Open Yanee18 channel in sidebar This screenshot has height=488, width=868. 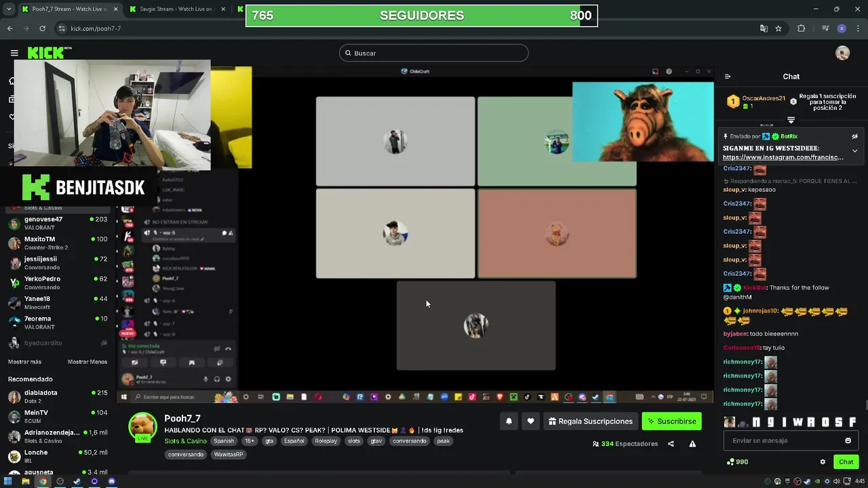coord(57,302)
